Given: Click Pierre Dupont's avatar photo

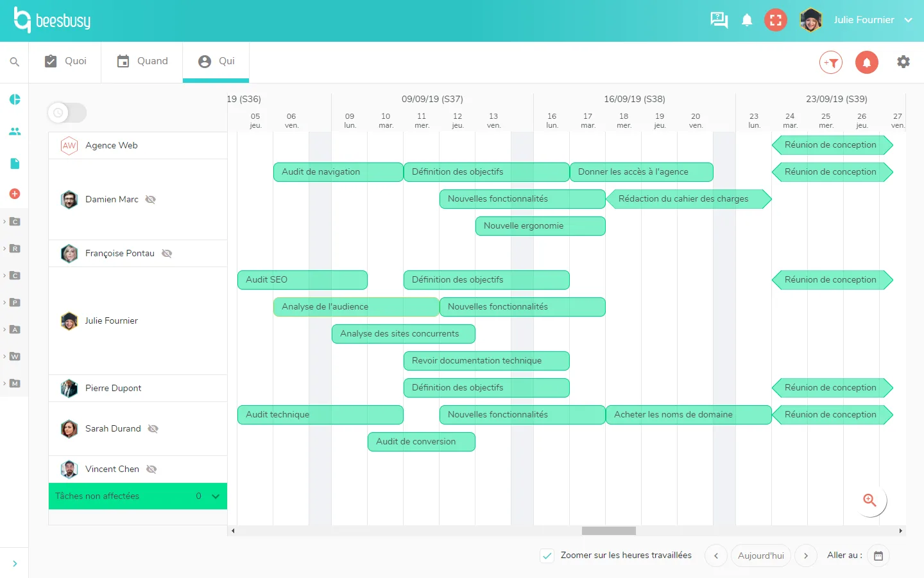Looking at the screenshot, I should 69,389.
